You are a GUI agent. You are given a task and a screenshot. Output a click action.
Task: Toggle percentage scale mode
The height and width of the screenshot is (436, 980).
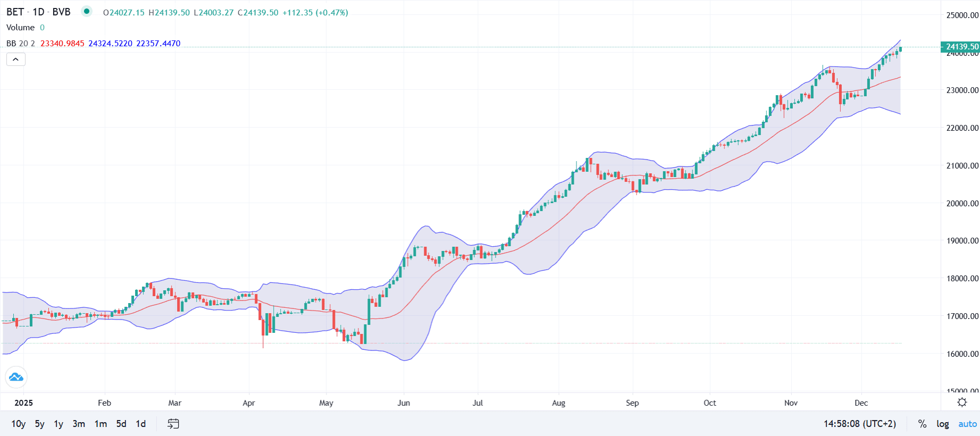[x=922, y=424]
